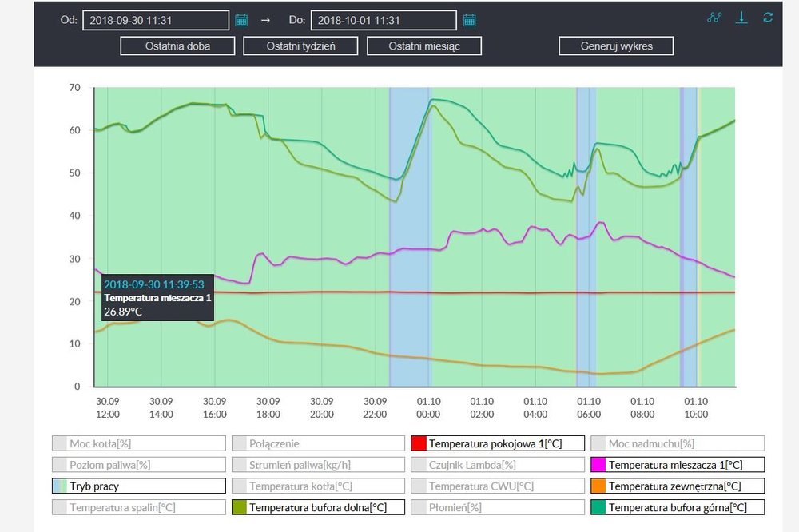Image resolution: width=799 pixels, height=532 pixels.
Task: Hide the Temperatura bufora górna series
Action: (x=678, y=507)
